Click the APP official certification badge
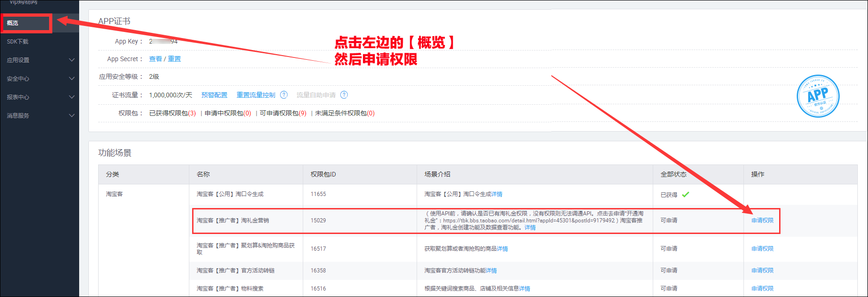This screenshot has height=297, width=868. (x=818, y=96)
